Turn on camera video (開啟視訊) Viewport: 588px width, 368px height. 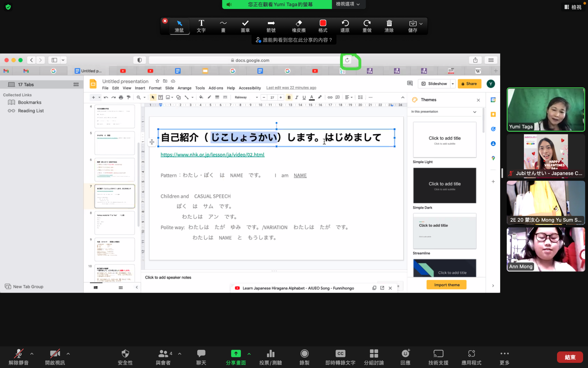pyautogui.click(x=55, y=357)
